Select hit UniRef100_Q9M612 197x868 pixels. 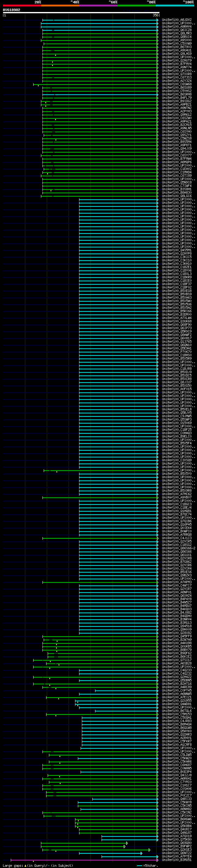(x=177, y=115)
